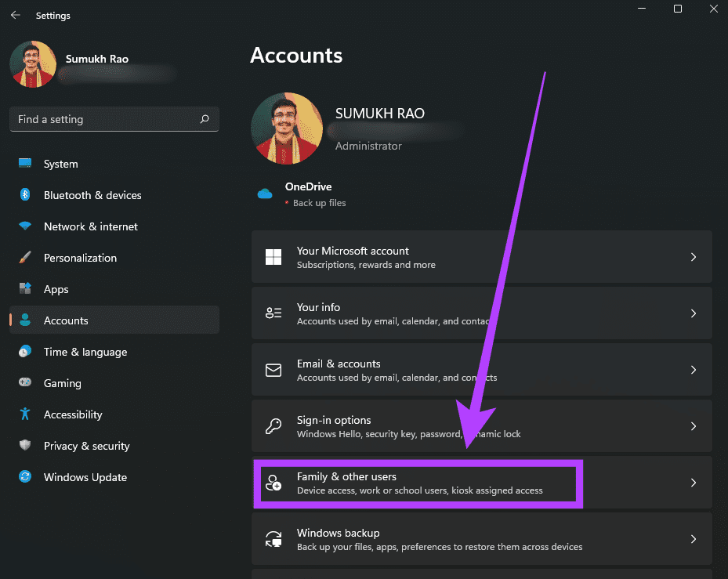Select the Apps sidebar icon
Screen dimensions: 728x579
point(24,289)
